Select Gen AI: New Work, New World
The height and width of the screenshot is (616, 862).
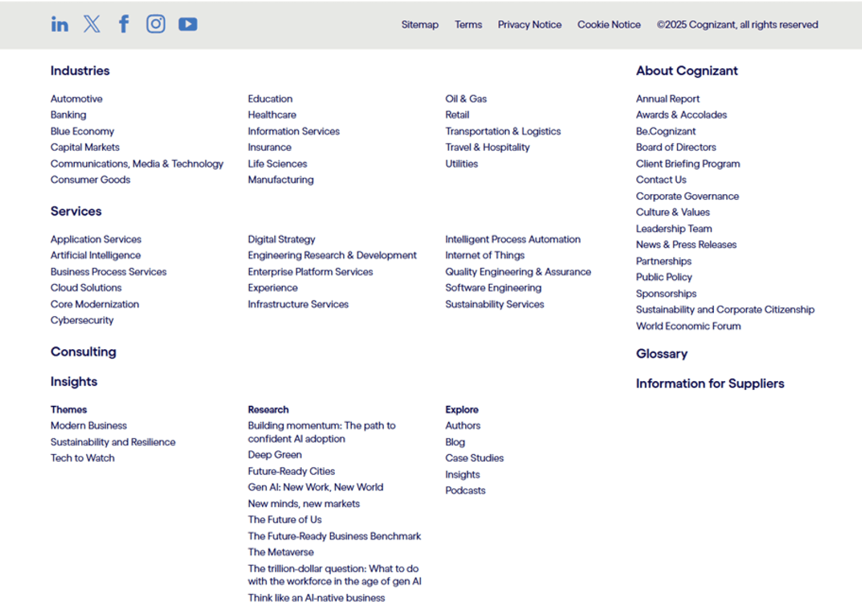(x=315, y=487)
